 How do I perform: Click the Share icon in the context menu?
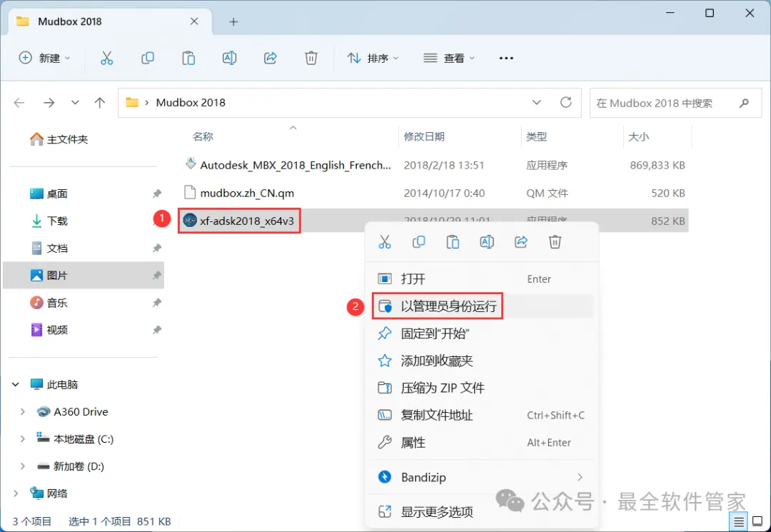[x=520, y=242]
